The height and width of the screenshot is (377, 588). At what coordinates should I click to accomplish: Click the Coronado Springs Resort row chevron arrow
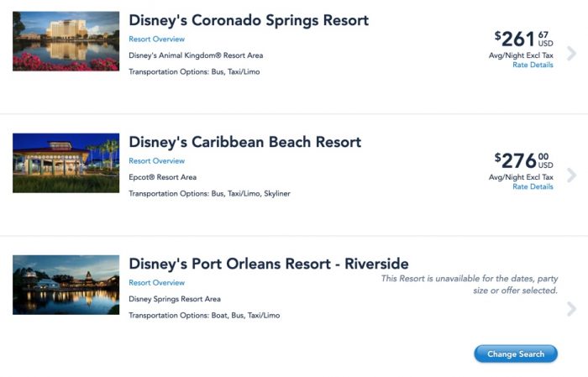tap(571, 53)
